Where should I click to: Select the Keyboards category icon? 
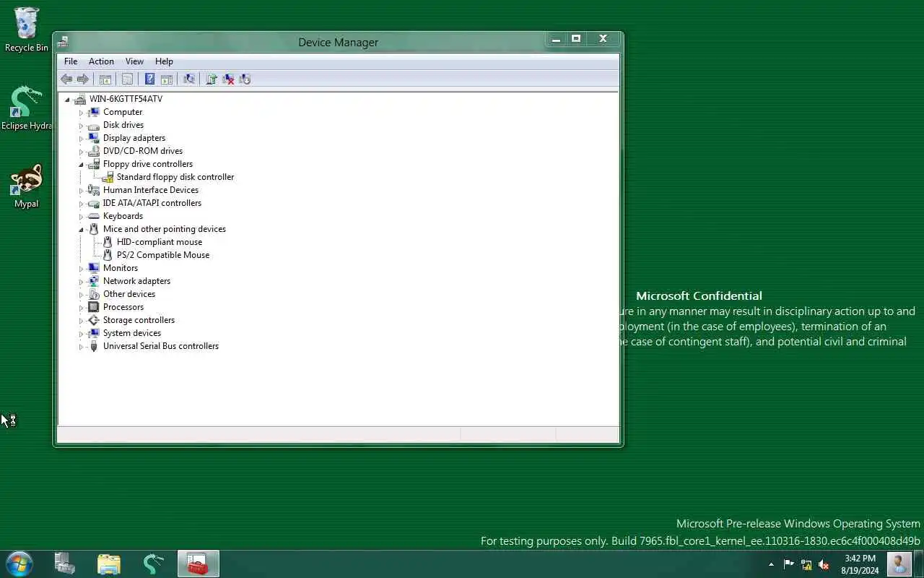(93, 216)
